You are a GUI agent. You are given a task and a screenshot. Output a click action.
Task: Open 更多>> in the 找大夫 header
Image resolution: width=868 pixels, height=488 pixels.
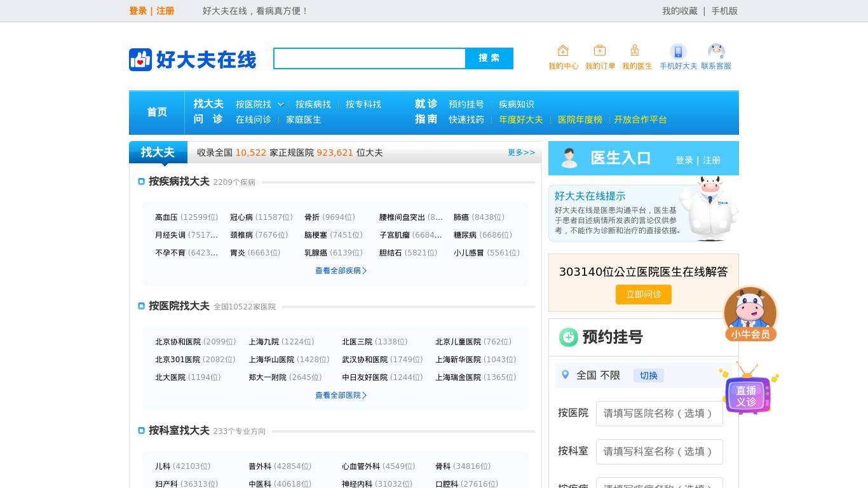pyautogui.click(x=521, y=152)
